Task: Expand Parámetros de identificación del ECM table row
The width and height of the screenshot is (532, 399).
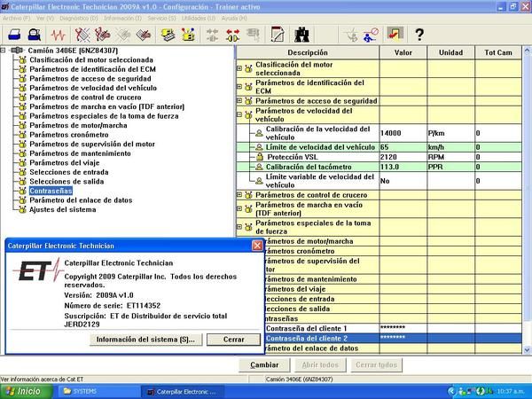Action: 239,87
